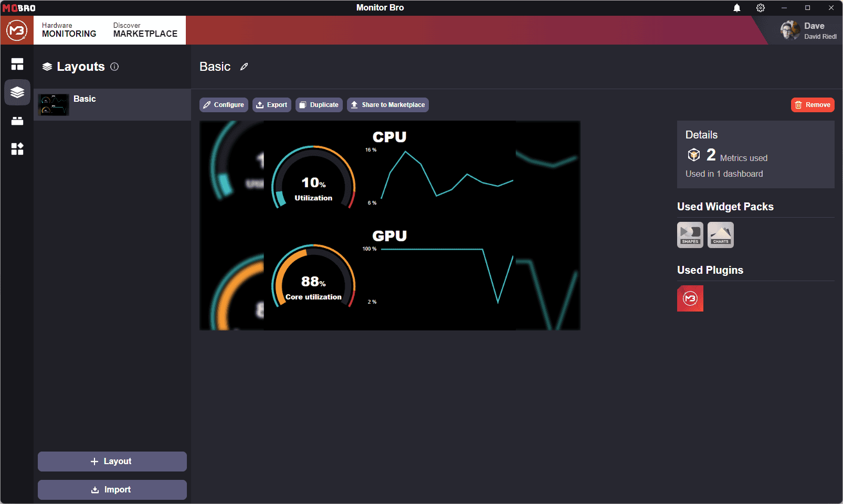Open the Plugins brick sidebar icon
843x504 pixels.
click(17, 121)
